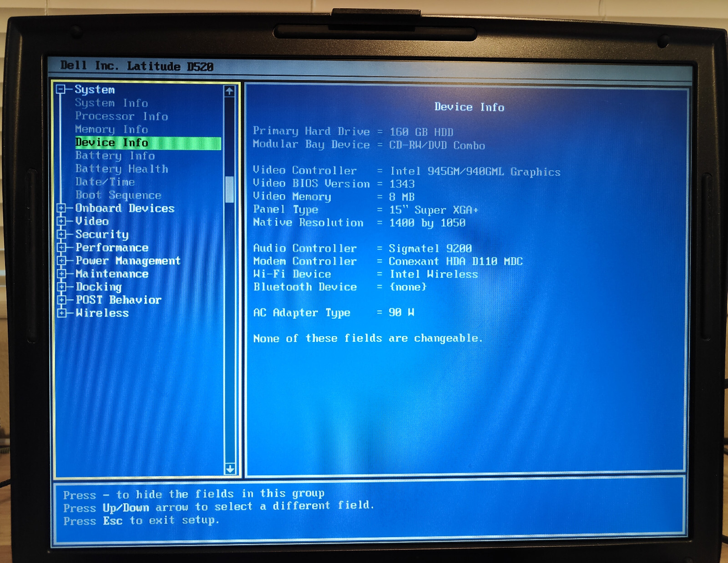
Task: View the Battery Health page
Action: click(121, 169)
